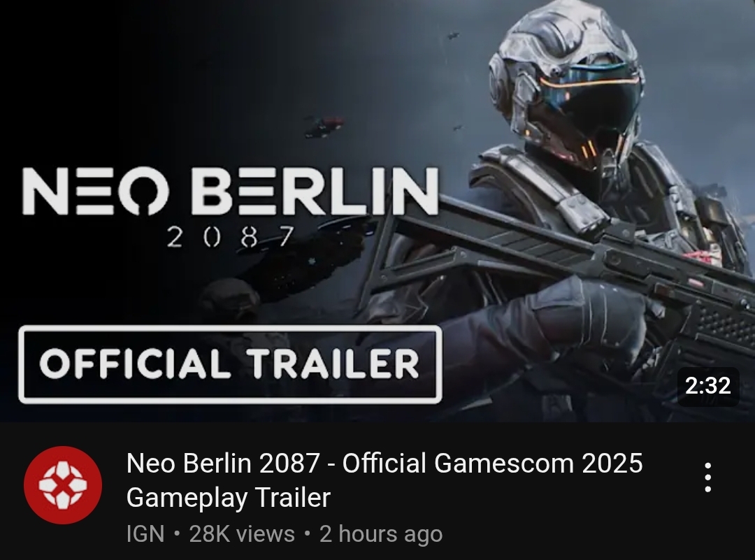Click the '2 hours ago' upload time
This screenshot has height=560, width=755.
click(381, 533)
